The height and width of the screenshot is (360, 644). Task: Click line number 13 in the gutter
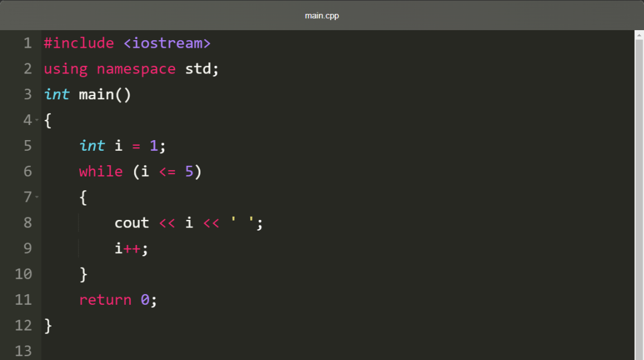23,351
